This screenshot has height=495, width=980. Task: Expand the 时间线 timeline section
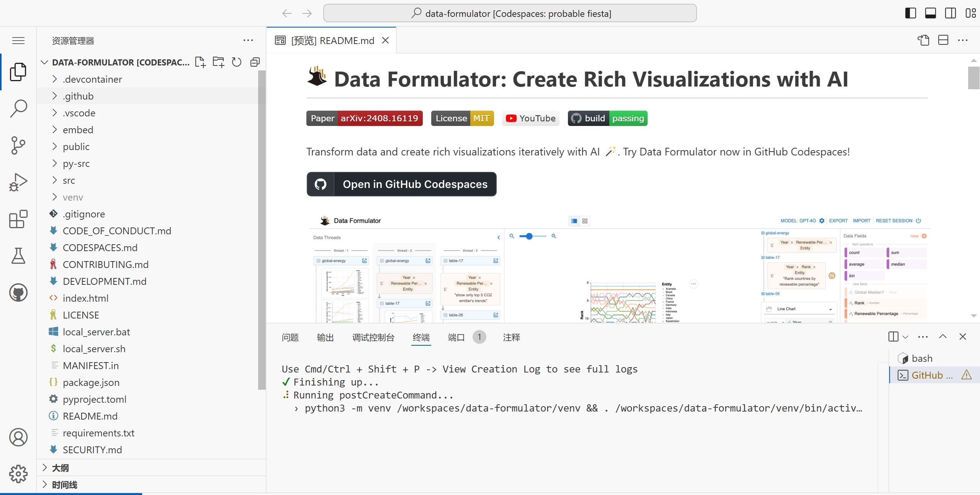(x=151, y=485)
